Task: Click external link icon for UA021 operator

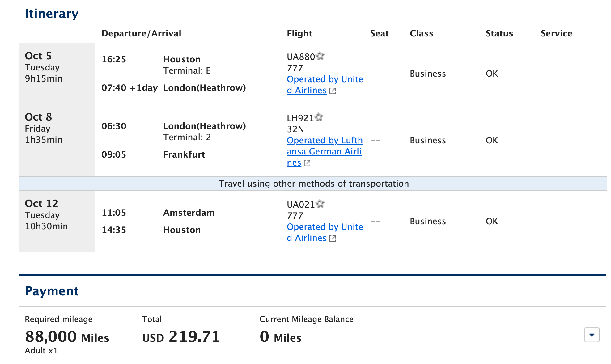Action: (x=333, y=239)
